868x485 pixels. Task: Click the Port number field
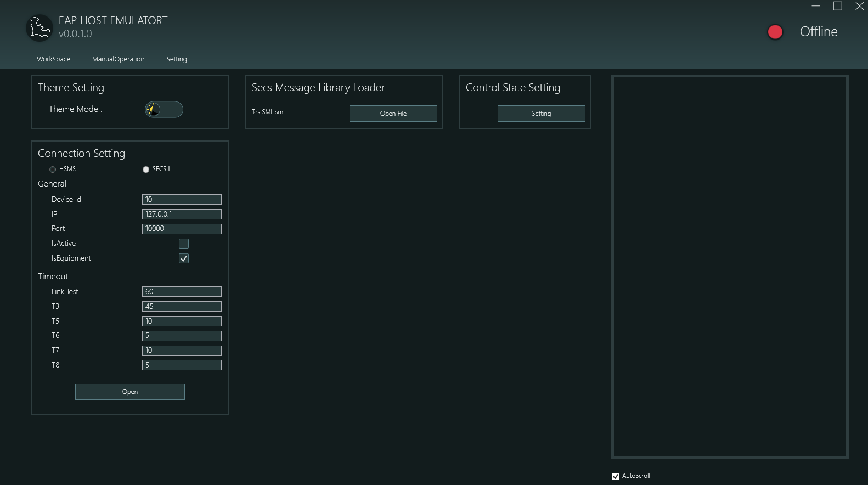[182, 229]
